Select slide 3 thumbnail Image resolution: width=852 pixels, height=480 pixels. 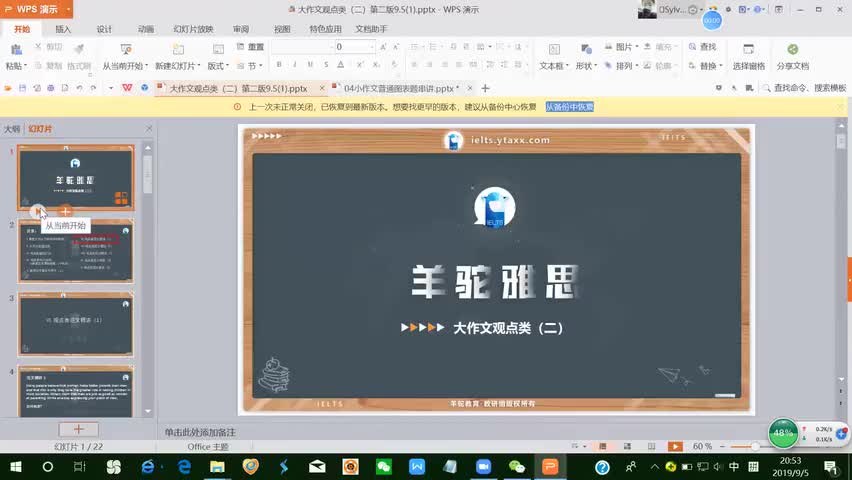tap(76, 325)
